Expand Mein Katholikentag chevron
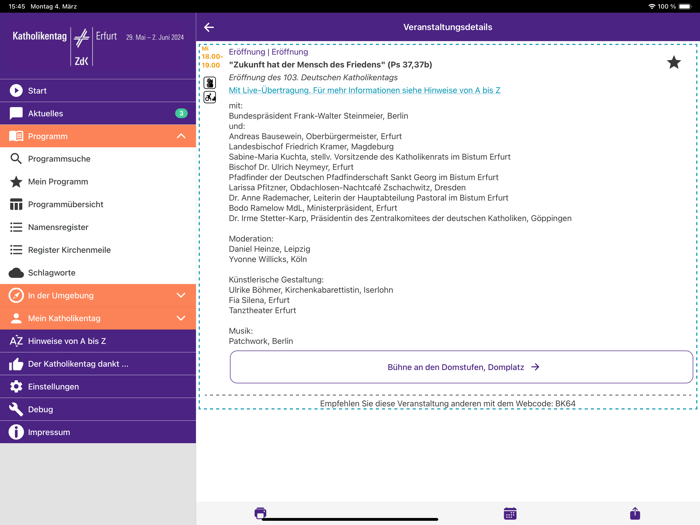Screen dimensions: 700x525 (181, 318)
